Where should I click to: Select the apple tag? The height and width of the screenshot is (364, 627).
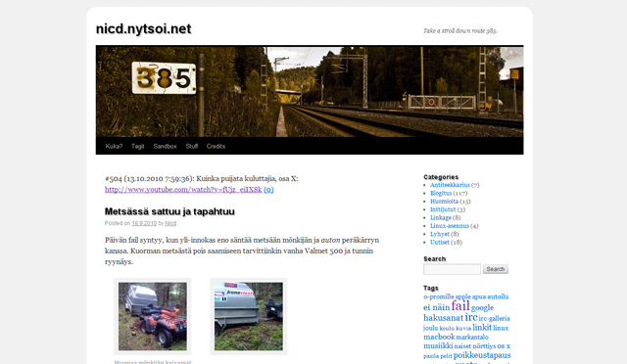(x=462, y=296)
